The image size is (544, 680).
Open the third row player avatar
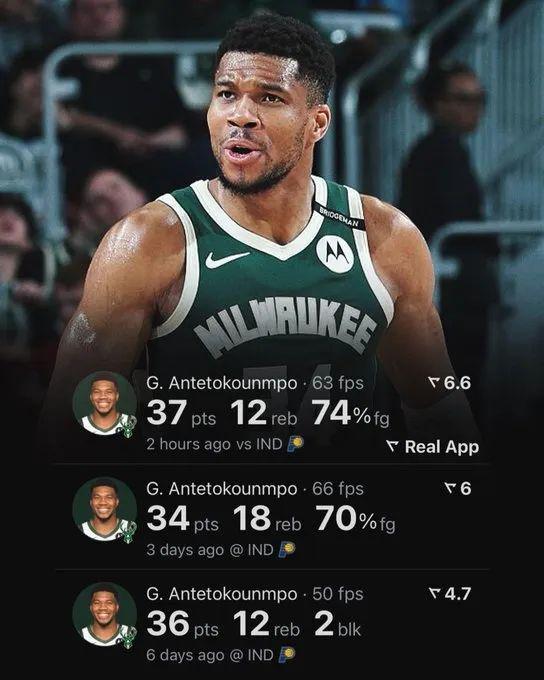(x=105, y=615)
